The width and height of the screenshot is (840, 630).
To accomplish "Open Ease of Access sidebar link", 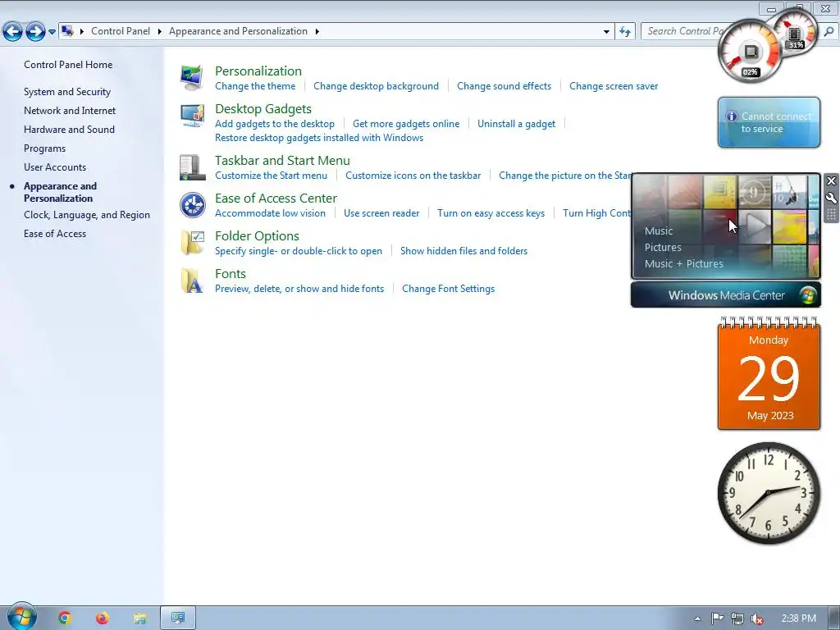I will click(x=55, y=234).
